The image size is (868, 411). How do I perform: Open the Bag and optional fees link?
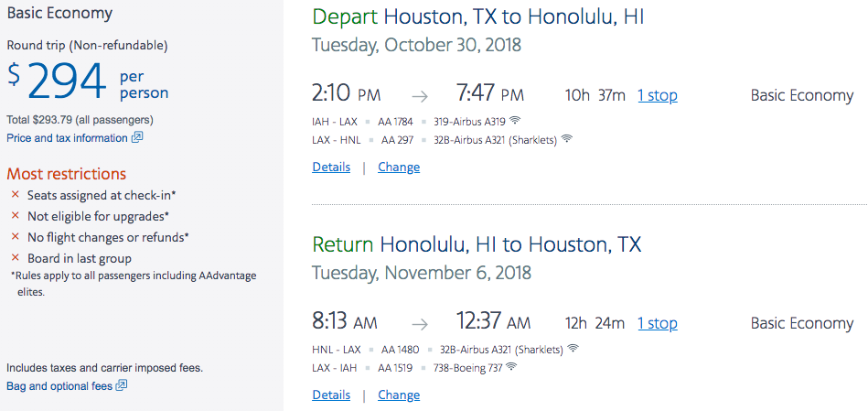(x=59, y=386)
